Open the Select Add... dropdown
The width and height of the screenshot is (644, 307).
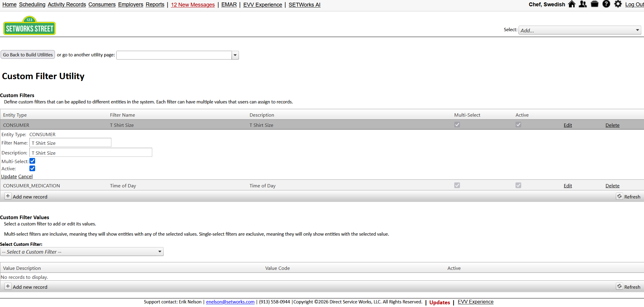tap(579, 30)
